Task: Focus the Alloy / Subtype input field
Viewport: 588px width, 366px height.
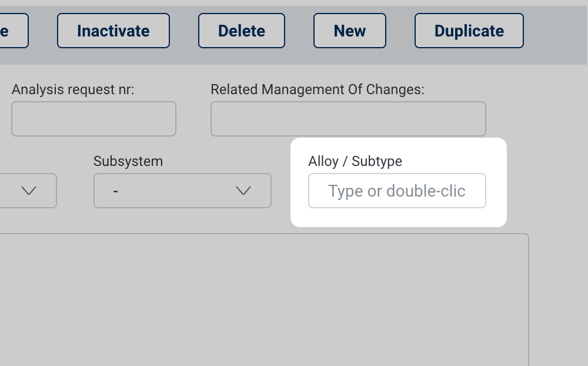Action: (397, 191)
